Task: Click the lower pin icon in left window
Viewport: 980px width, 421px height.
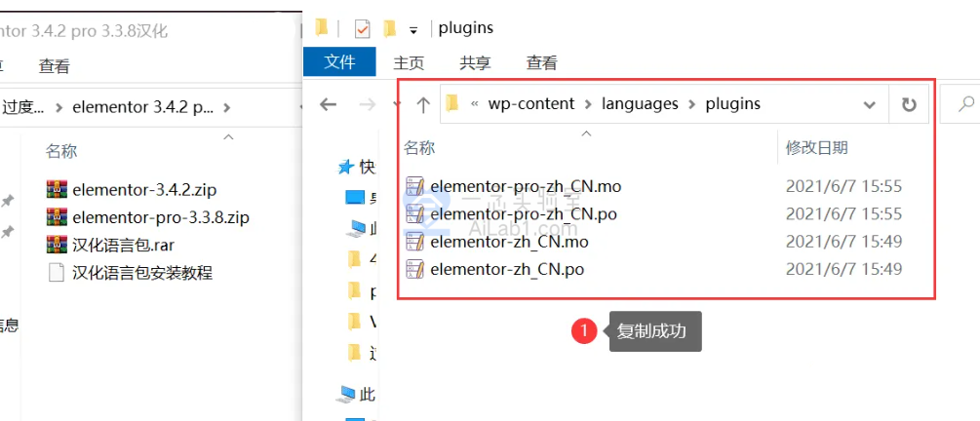Action: pos(8,232)
